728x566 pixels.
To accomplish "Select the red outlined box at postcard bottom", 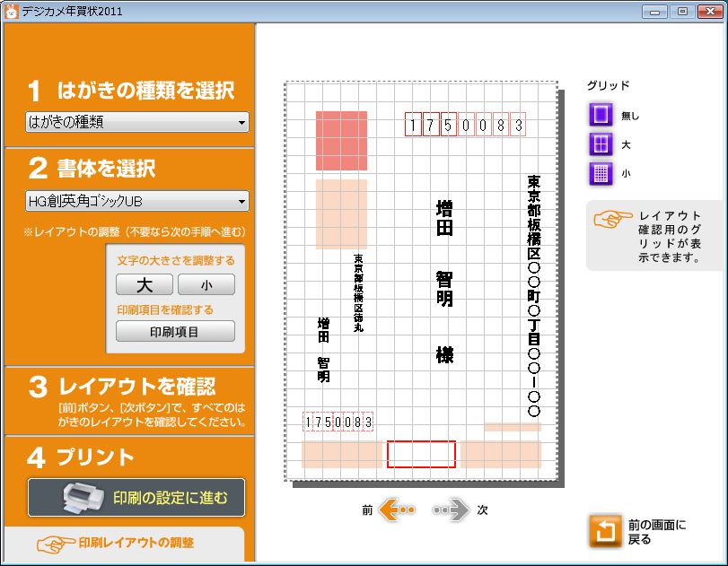I will pyautogui.click(x=421, y=455).
